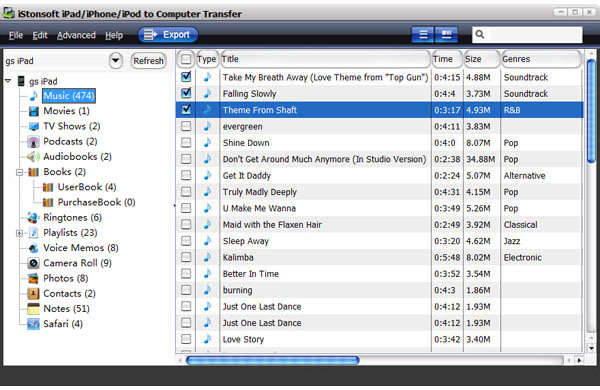The height and width of the screenshot is (390, 600).
Task: Sort by the Title column header
Action: [x=325, y=59]
